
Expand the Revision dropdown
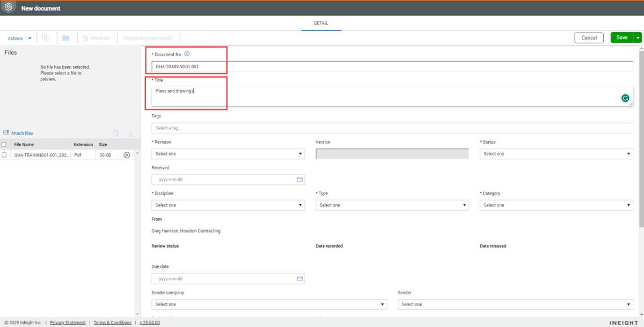[228, 154]
